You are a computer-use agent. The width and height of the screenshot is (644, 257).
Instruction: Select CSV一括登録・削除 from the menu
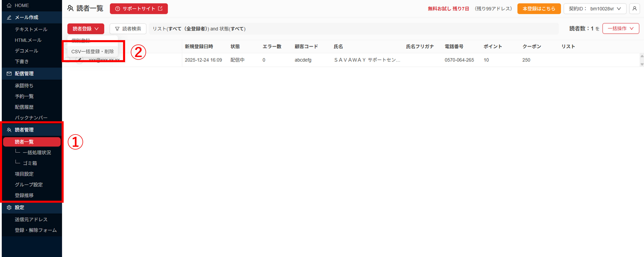[93, 52]
